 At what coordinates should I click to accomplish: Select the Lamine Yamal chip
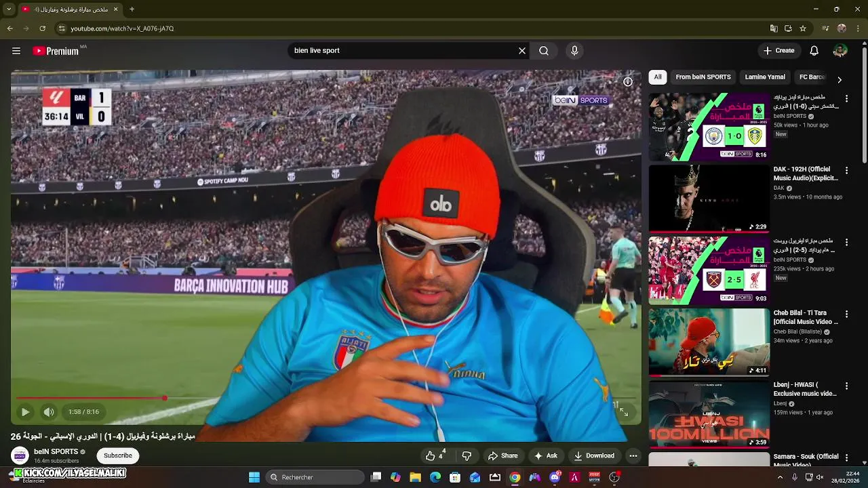765,77
